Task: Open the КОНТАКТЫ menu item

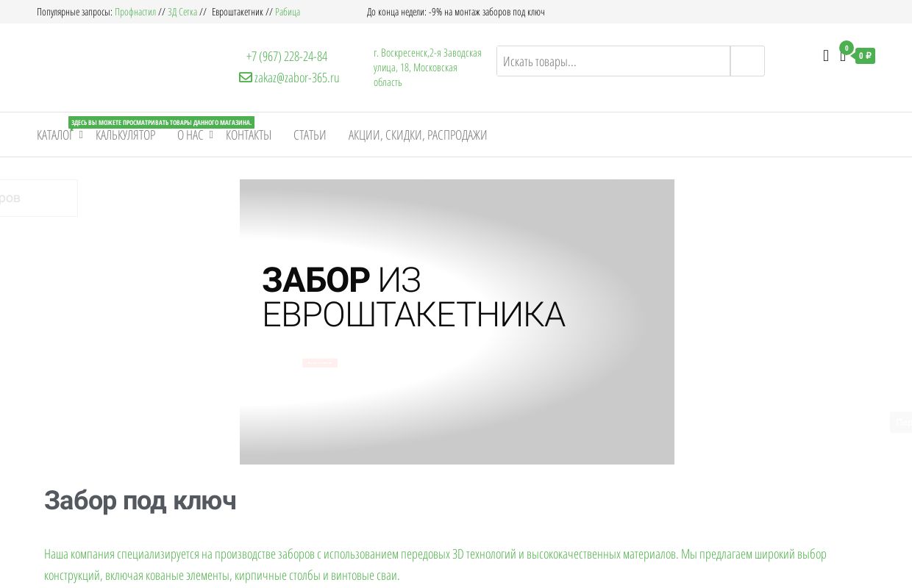Action: [248, 135]
